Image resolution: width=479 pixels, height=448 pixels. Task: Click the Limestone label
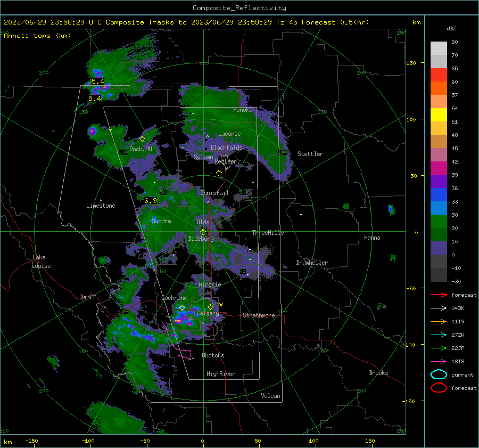click(x=101, y=206)
